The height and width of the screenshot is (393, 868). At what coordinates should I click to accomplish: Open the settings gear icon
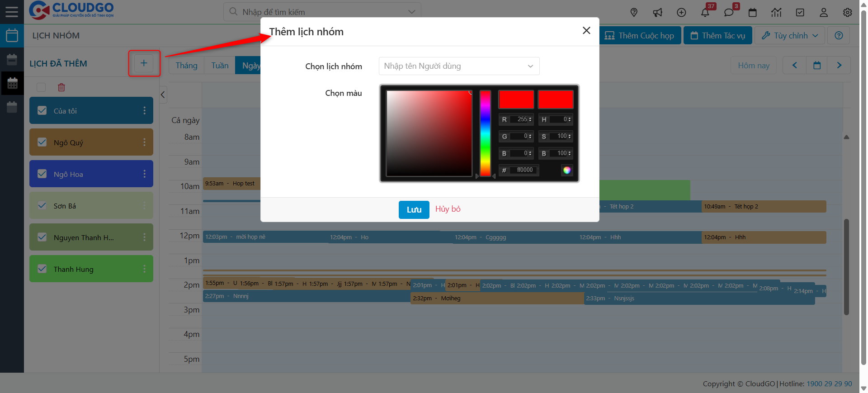point(848,12)
